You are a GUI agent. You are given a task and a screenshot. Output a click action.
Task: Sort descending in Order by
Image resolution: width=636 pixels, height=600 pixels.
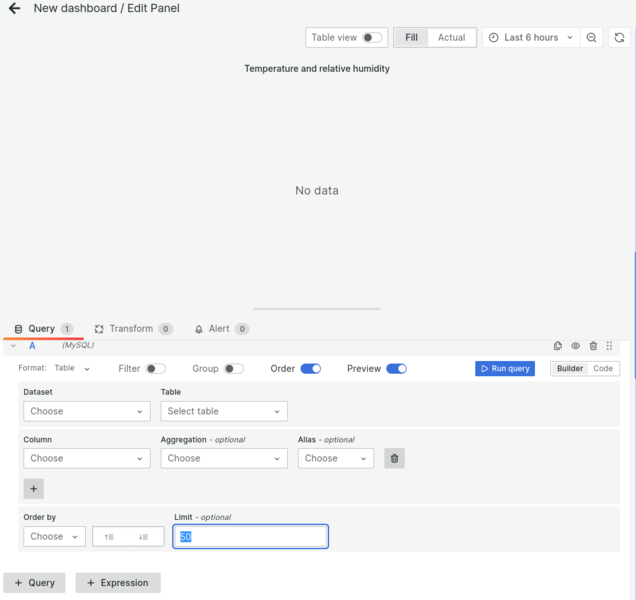pyautogui.click(x=143, y=537)
